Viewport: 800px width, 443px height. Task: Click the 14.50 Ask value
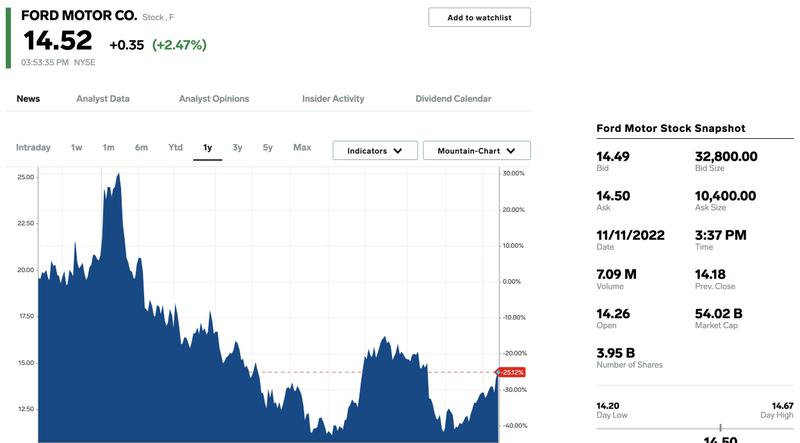coord(613,196)
